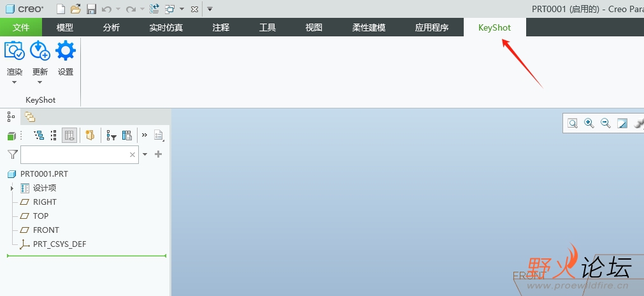Click the green cube model icon
The width and height of the screenshot is (644, 296).
click(11, 136)
